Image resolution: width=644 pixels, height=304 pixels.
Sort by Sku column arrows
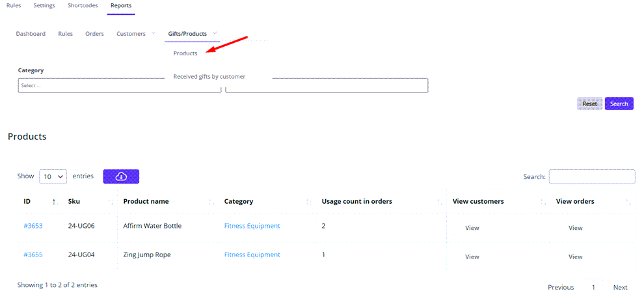tap(111, 202)
